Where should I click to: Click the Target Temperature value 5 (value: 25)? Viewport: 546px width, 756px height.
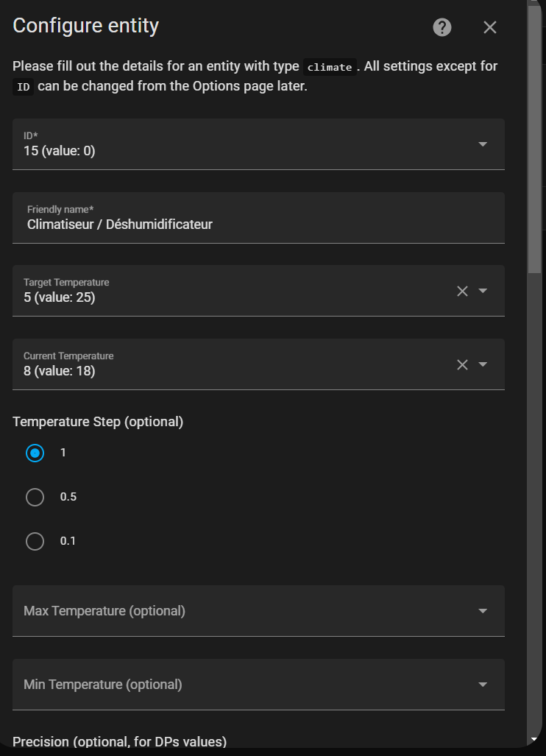60,298
